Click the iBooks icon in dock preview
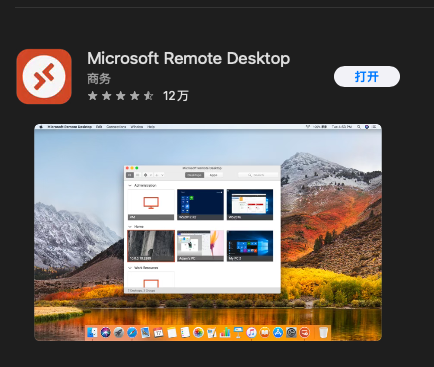 coord(265,332)
